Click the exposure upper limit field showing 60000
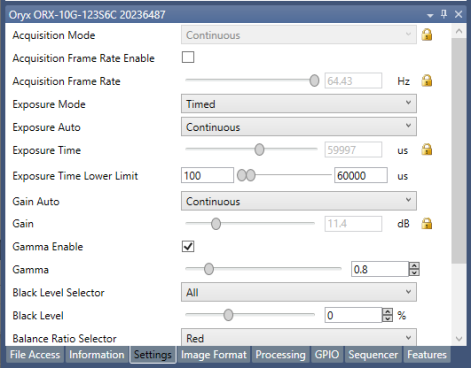Image resolution: width=471 pixels, height=368 pixels. (361, 175)
